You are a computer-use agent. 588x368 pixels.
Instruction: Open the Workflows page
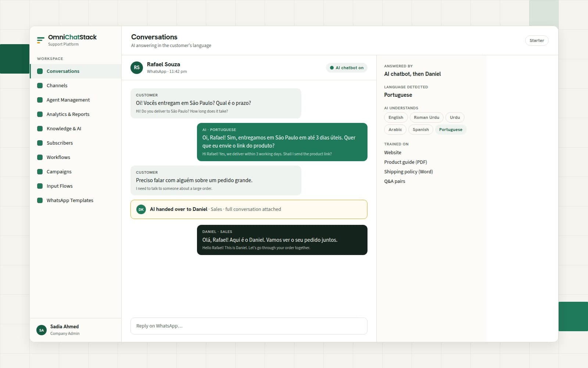(x=76, y=157)
